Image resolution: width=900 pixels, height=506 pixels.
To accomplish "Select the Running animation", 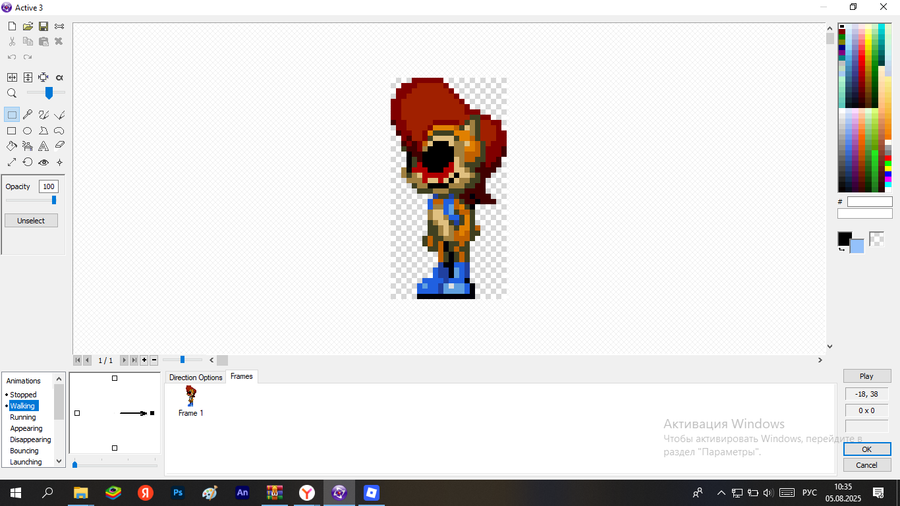I will pos(23,417).
